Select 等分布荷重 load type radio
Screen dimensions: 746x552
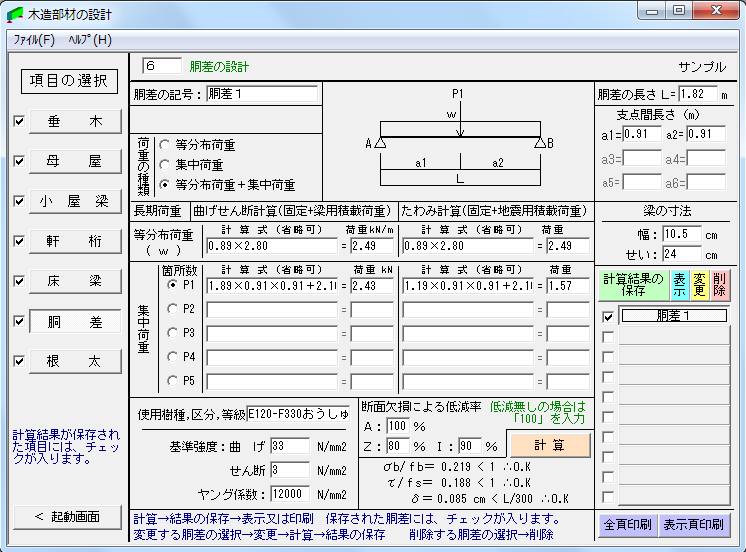[165, 144]
